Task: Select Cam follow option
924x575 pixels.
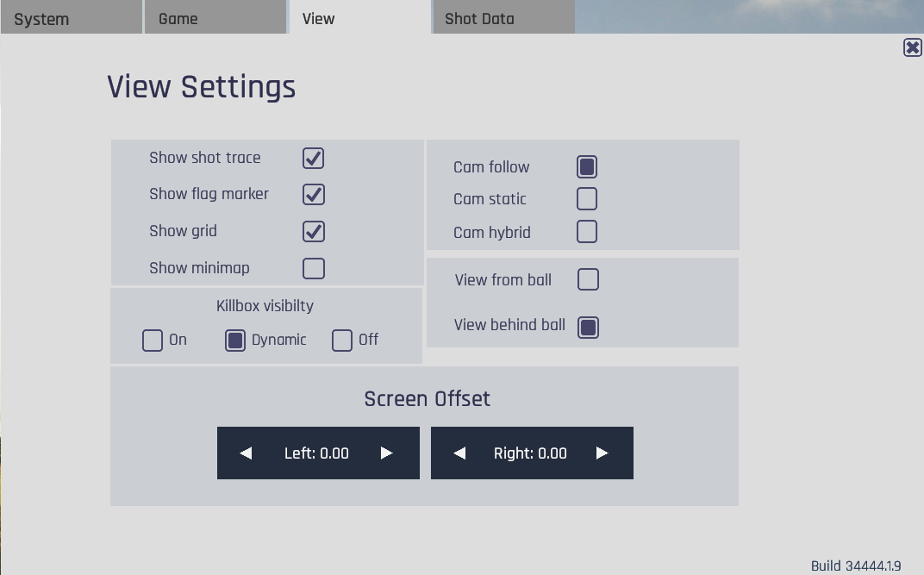Action: pos(587,166)
